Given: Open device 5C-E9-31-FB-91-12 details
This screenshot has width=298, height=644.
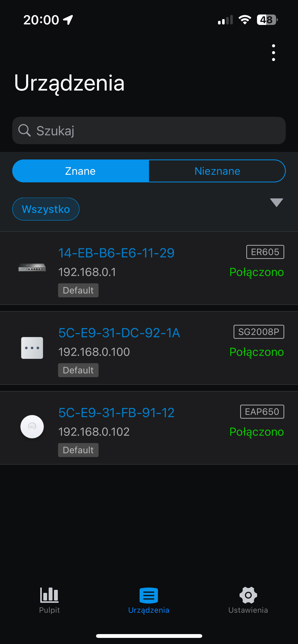Looking at the screenshot, I should pos(116,413).
